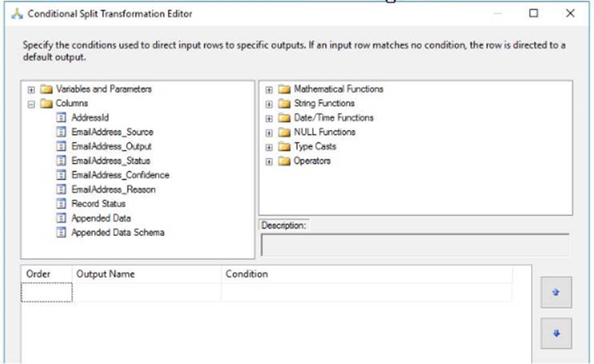The height and width of the screenshot is (364, 594).
Task: Click the empty Condition cell
Action: [365, 292]
